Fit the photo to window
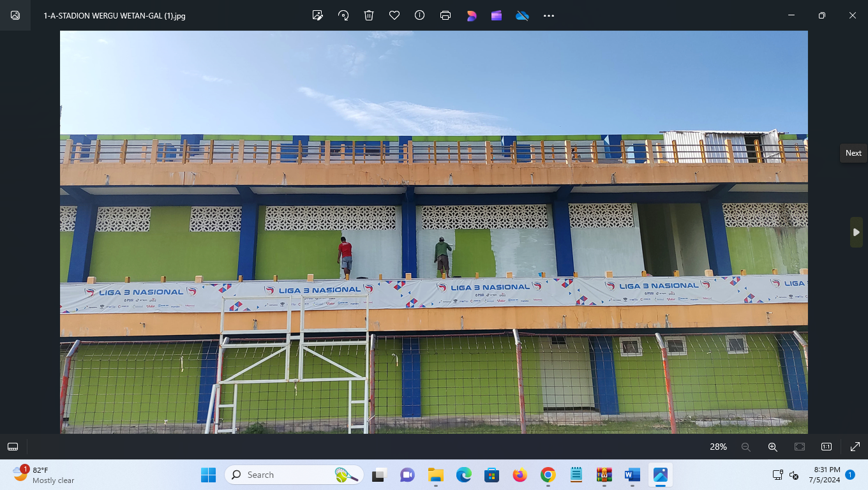 800,447
